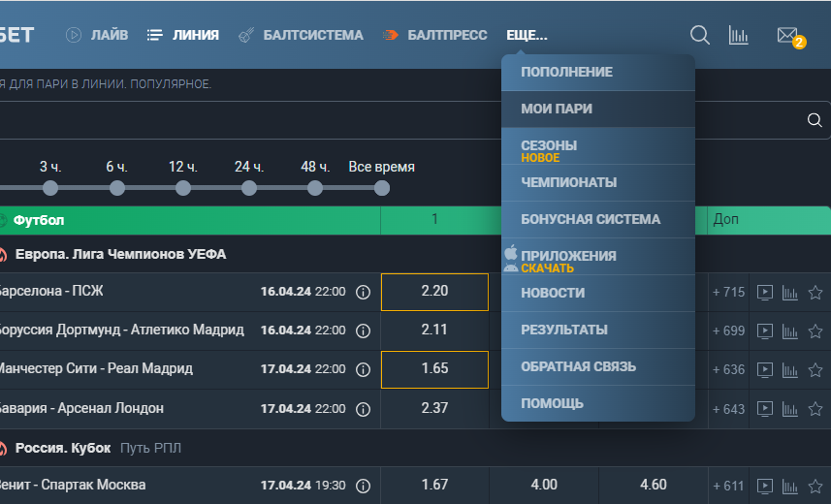The image size is (831, 504).
Task: Add Барселона - ПСЖ to favorites star
Action: pos(815,292)
